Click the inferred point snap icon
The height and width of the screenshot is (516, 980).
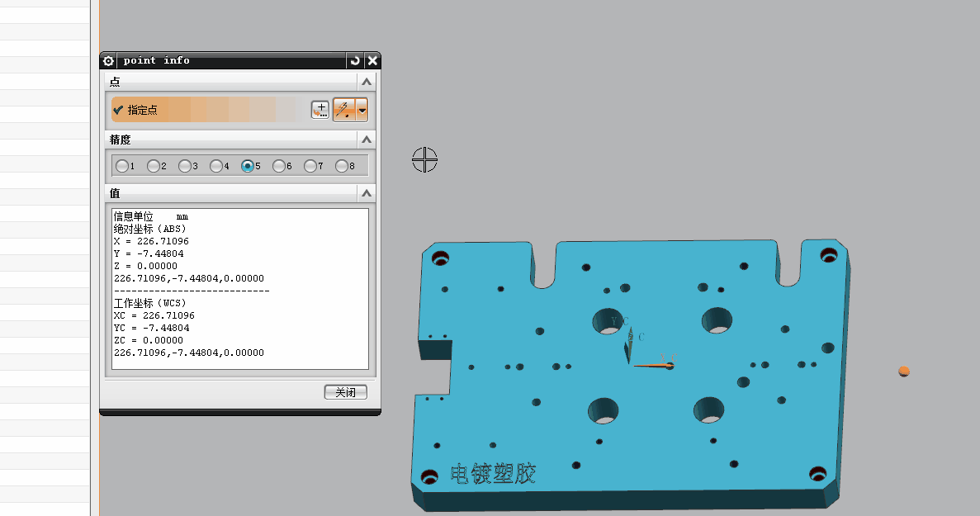343,109
